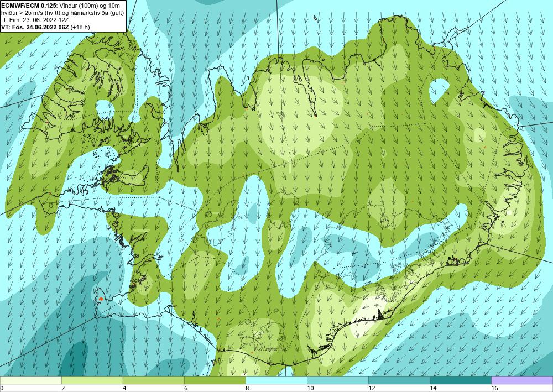Select the darker green 6–8 legend swatch
553x392 pixels.
pyautogui.click(x=215, y=380)
